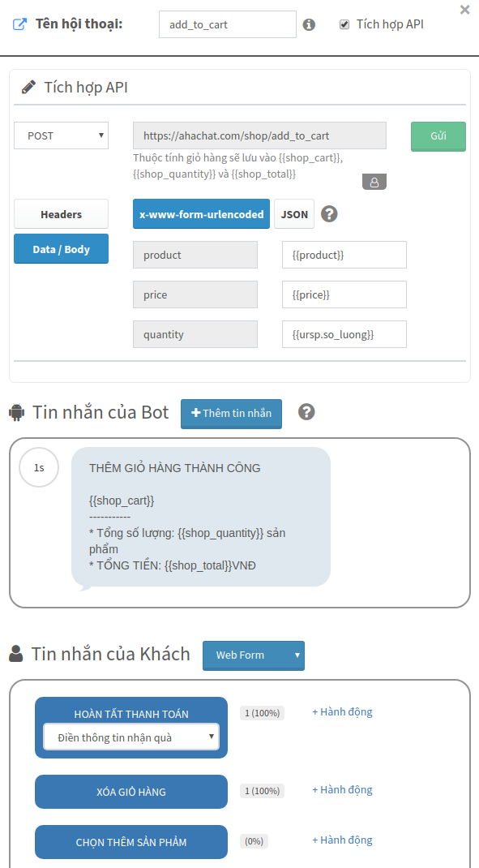Open the help question mark next to JSON

tap(329, 213)
